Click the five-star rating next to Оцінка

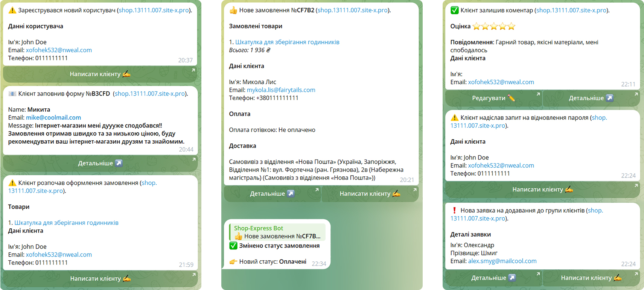click(493, 26)
